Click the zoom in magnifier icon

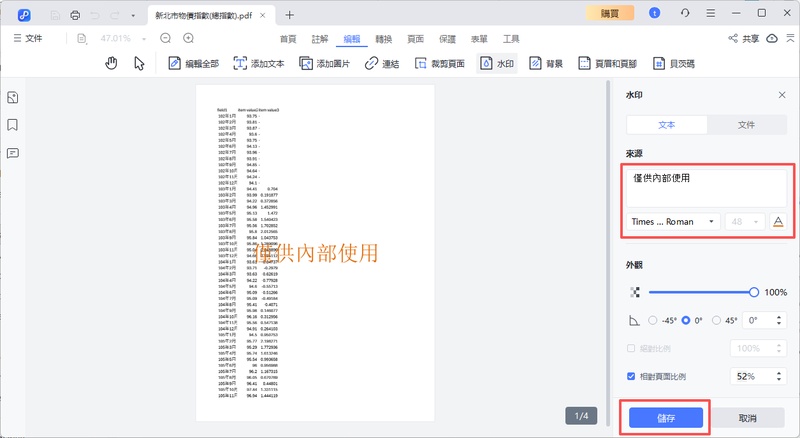pos(188,38)
